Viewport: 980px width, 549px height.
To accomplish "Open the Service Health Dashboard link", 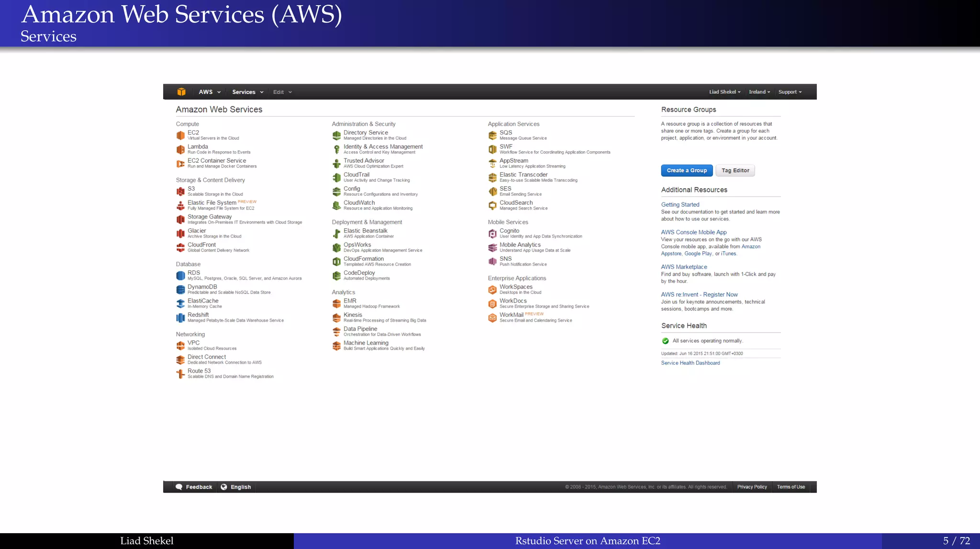I will coord(690,363).
